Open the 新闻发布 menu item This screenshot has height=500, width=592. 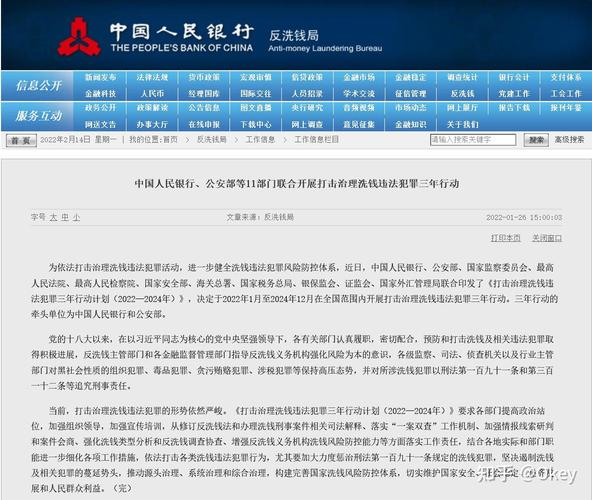pos(100,77)
